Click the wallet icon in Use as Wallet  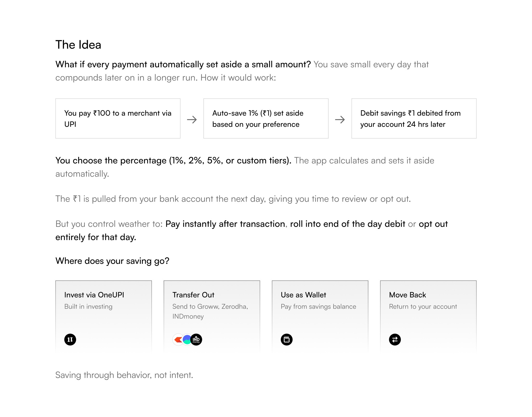coord(287,340)
